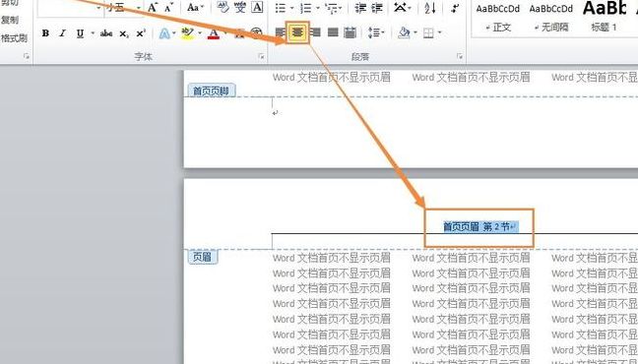638x364 pixels.
Task: Select justify alignment icon
Action: [333, 32]
